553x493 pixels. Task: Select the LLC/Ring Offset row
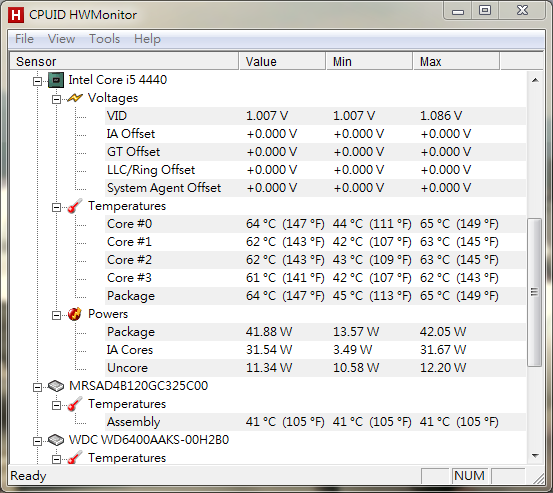(x=315, y=170)
